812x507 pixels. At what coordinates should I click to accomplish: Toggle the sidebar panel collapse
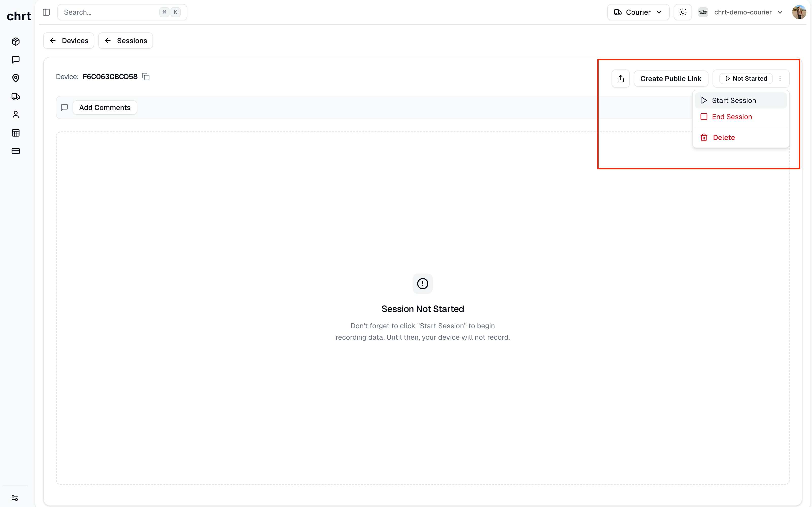(46, 12)
